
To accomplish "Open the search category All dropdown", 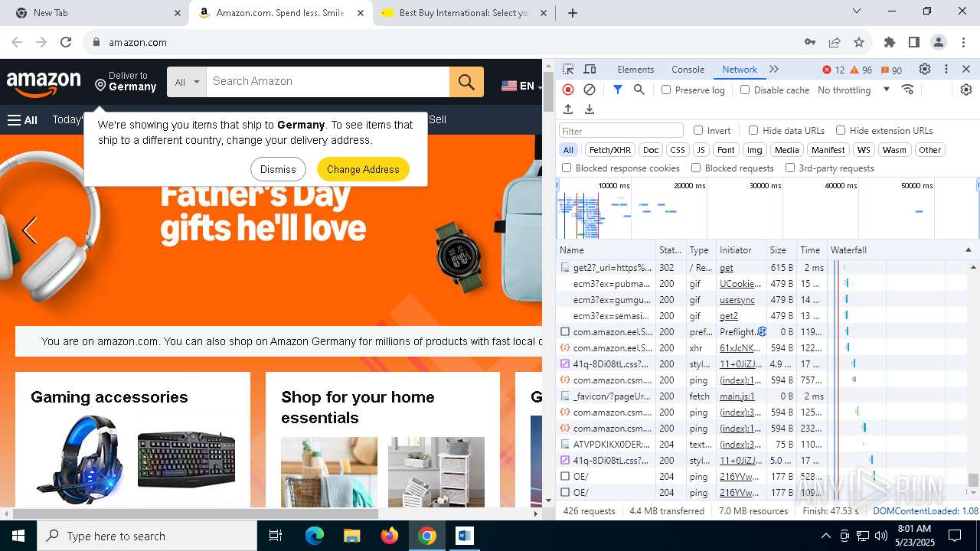I will click(x=187, y=82).
